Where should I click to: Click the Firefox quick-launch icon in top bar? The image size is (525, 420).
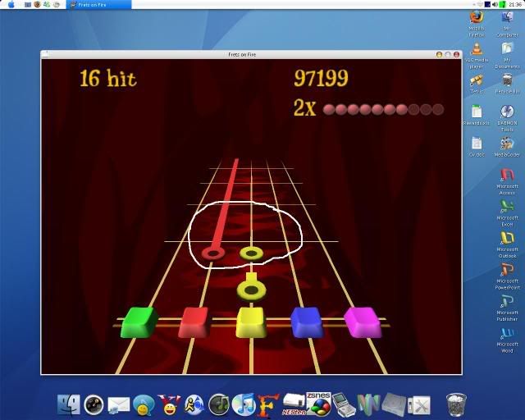click(x=38, y=4)
